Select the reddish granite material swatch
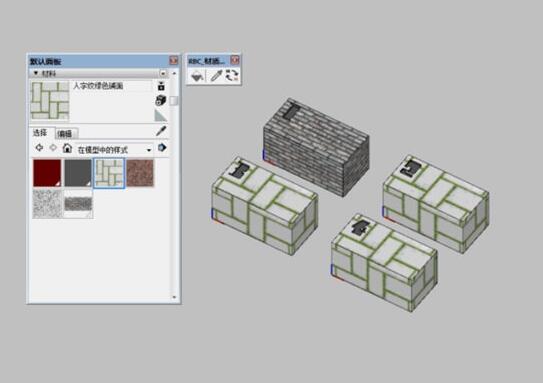The image size is (543, 383). tap(140, 173)
